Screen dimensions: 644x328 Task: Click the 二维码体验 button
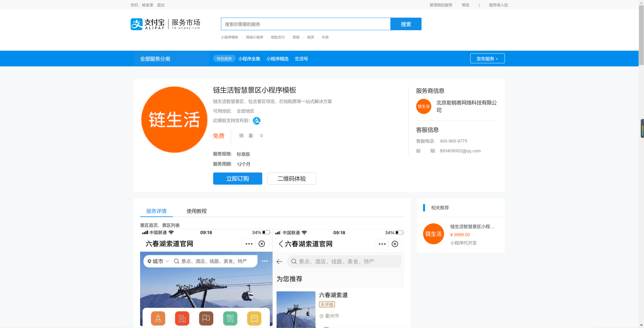[291, 178]
